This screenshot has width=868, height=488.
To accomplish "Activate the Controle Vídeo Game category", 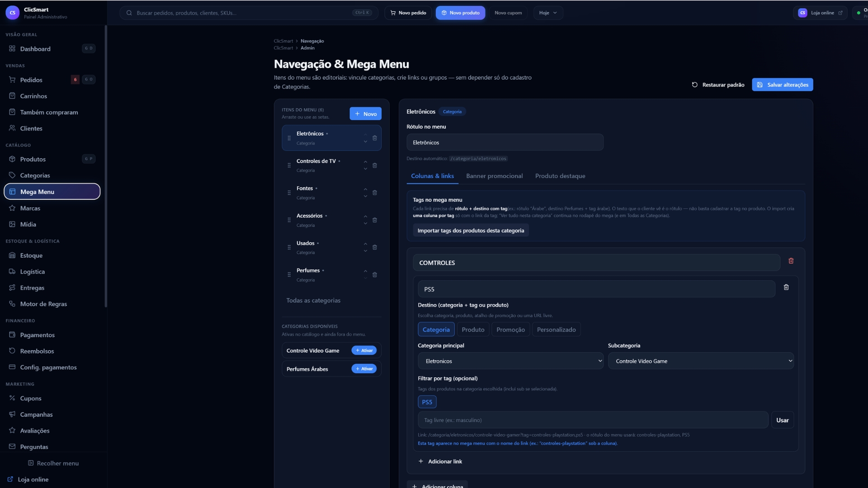I will [x=364, y=351].
